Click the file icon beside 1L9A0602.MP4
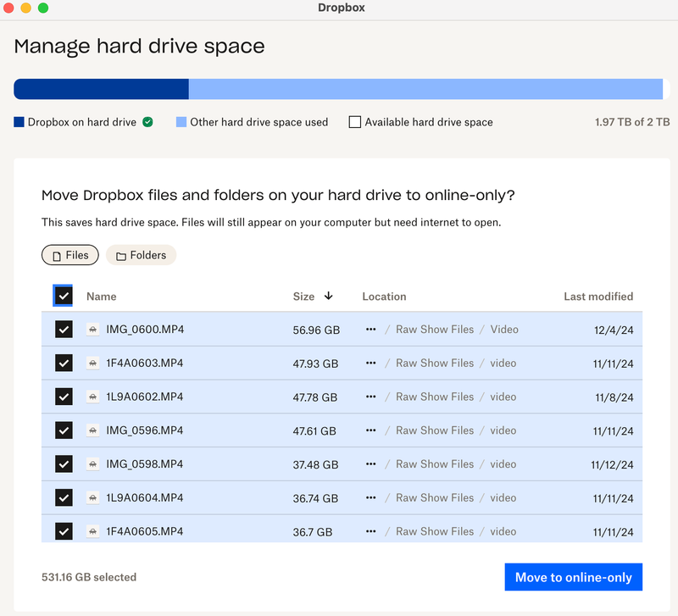Screen dimensions: 678x616 click(x=93, y=397)
